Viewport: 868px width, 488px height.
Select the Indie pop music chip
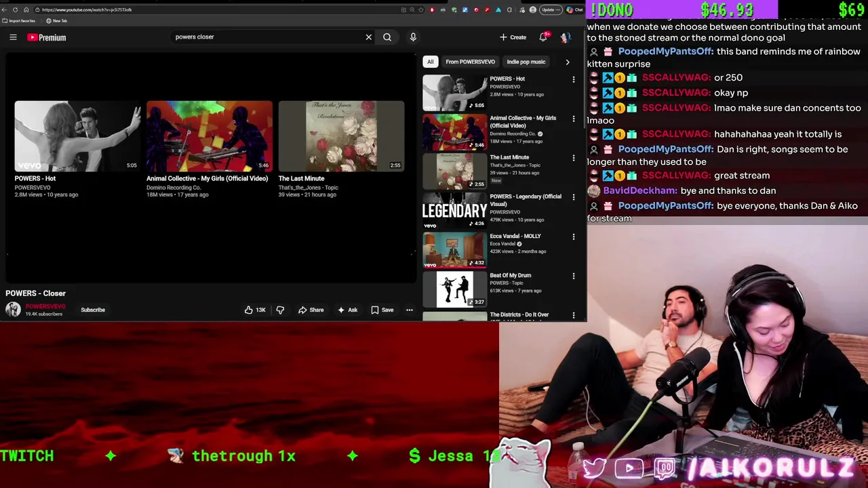click(526, 62)
